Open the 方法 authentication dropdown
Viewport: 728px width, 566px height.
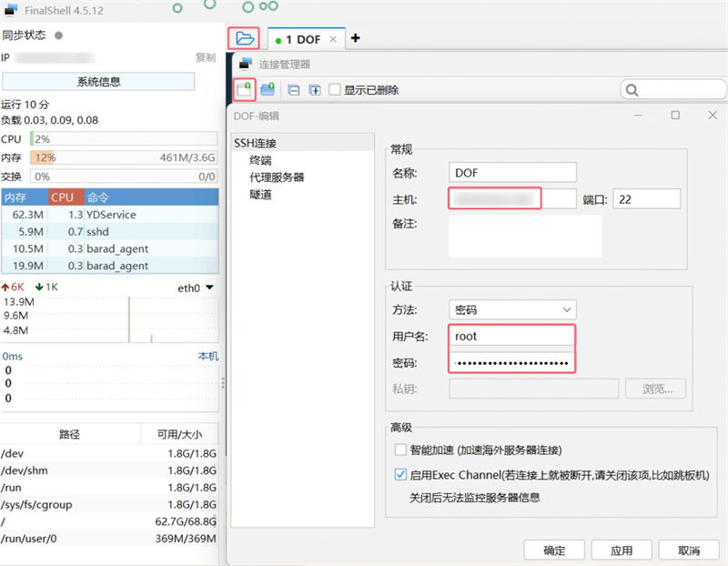[512, 309]
